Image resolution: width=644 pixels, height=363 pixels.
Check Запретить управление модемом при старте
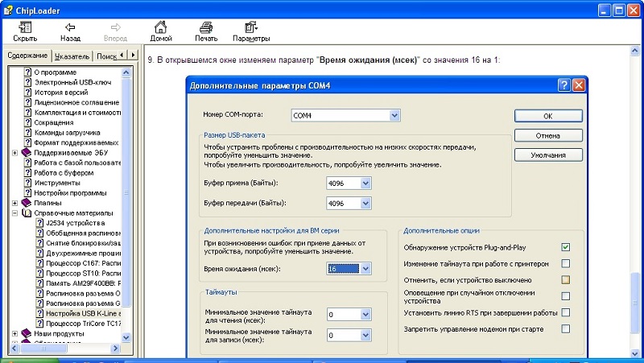(565, 328)
